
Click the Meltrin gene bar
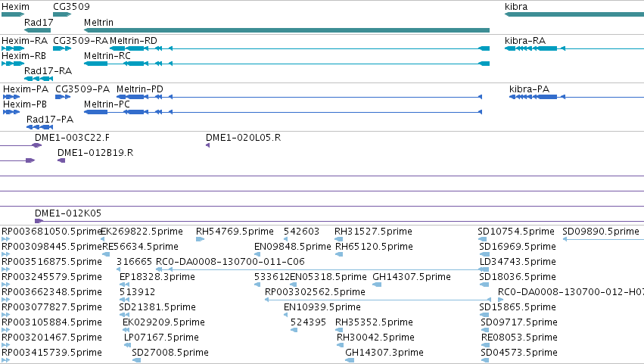pyautogui.click(x=287, y=30)
